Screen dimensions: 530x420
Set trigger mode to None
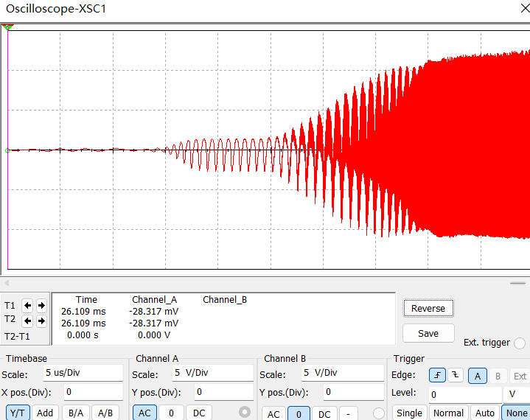coord(517,413)
